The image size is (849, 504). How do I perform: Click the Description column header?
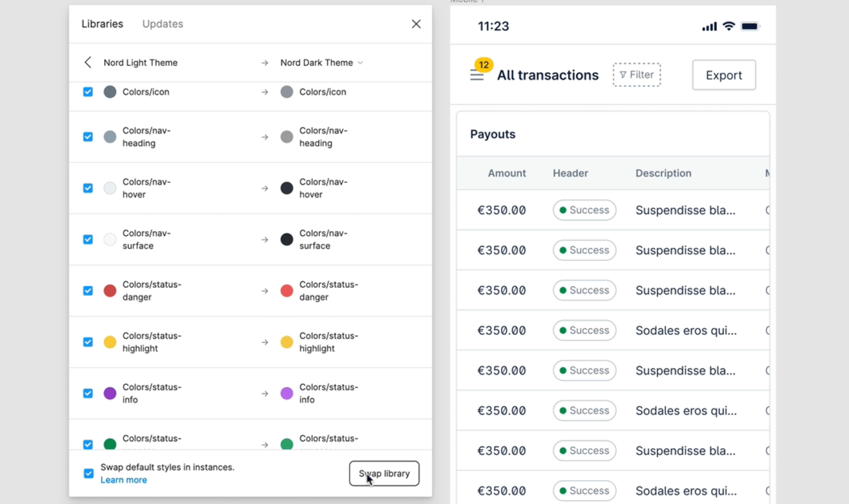(664, 173)
